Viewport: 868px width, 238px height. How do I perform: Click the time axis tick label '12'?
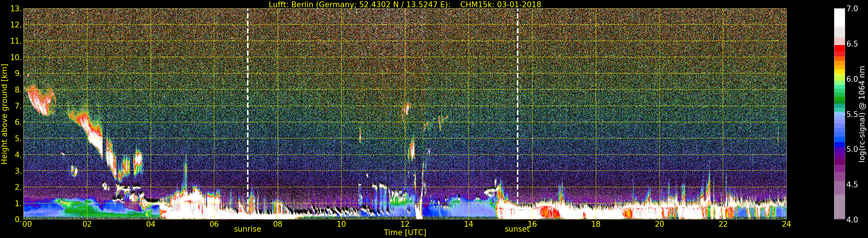(405, 224)
